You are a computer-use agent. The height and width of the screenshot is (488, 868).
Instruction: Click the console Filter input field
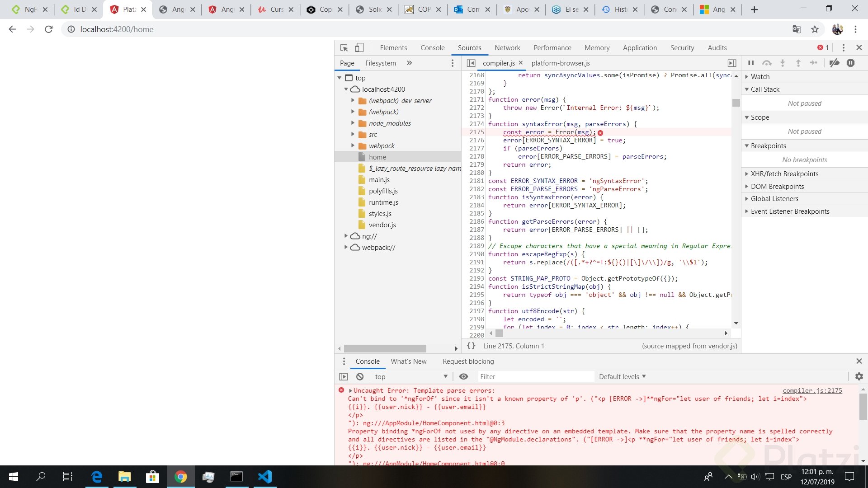[536, 376]
